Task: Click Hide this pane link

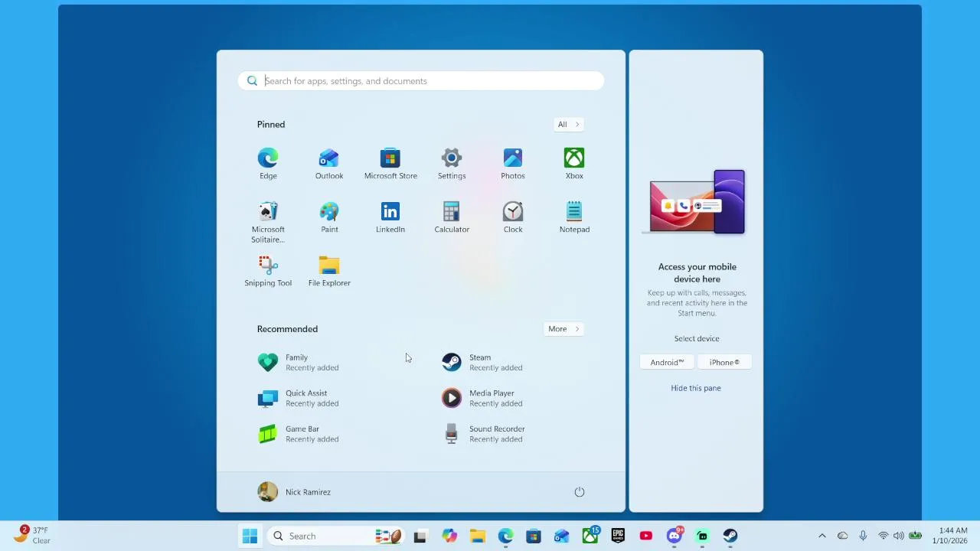Action: coord(696,388)
